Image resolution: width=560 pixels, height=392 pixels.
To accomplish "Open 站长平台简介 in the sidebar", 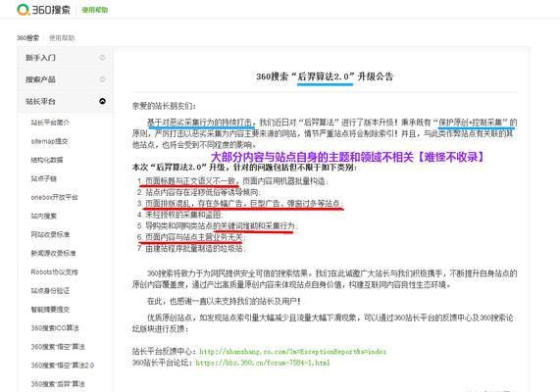I will point(50,122).
